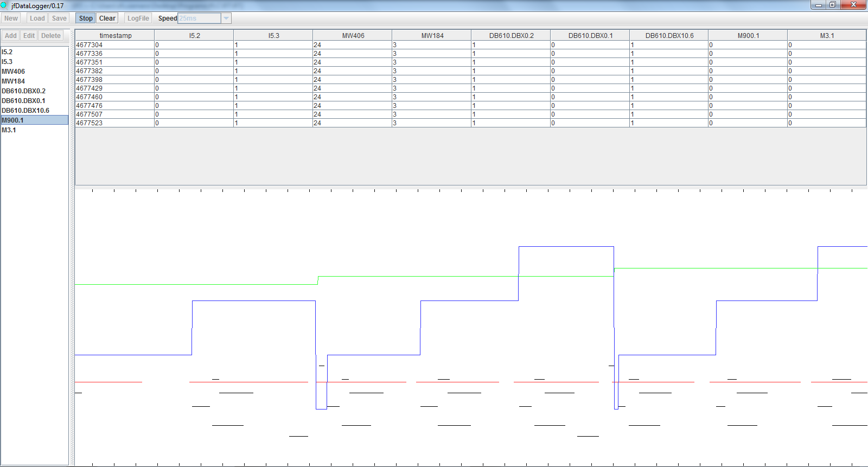The height and width of the screenshot is (467, 868).
Task: Click the M3.1 column header
Action: tap(827, 36)
